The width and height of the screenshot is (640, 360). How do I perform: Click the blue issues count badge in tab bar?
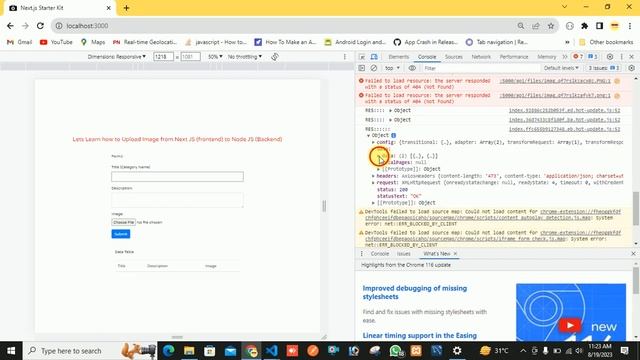[x=593, y=57]
